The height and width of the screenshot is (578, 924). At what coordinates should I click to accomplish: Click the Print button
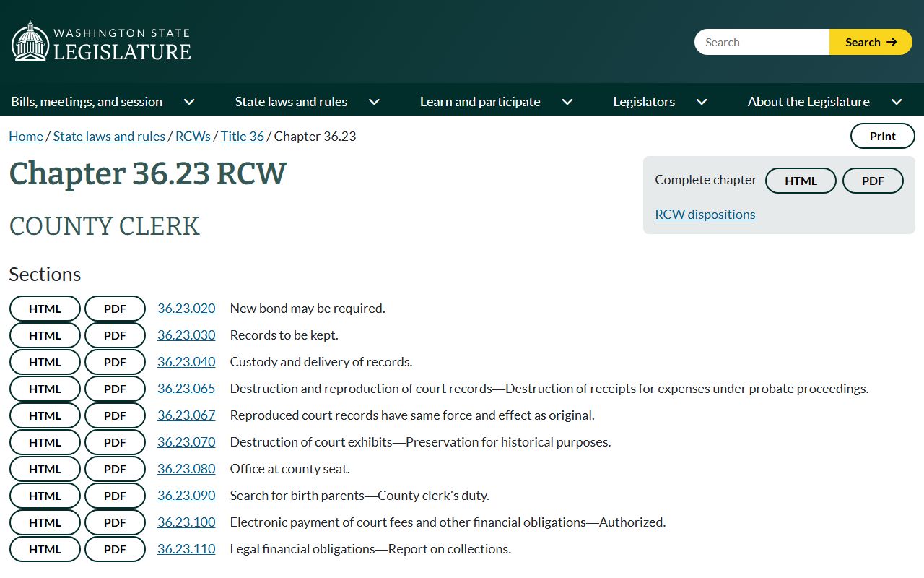[883, 136]
